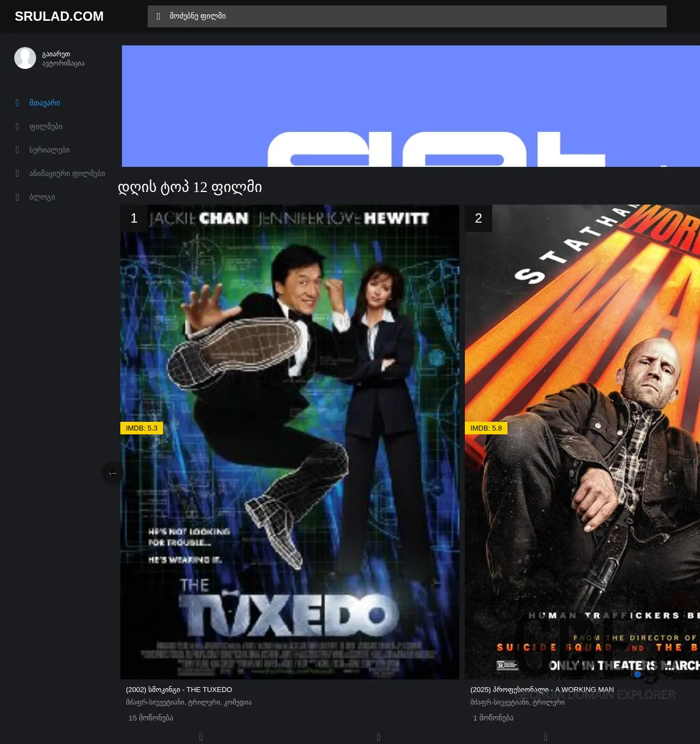Click the carousel previous arrow

[x=113, y=473]
